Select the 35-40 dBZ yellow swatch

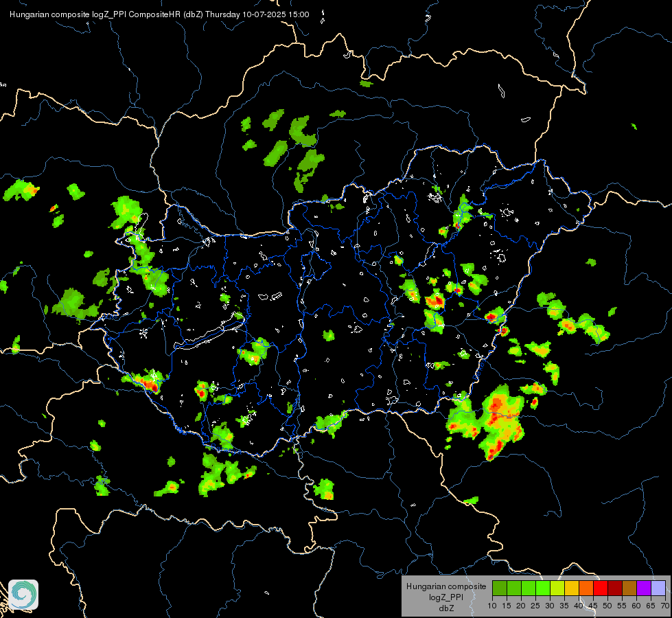tap(572, 588)
